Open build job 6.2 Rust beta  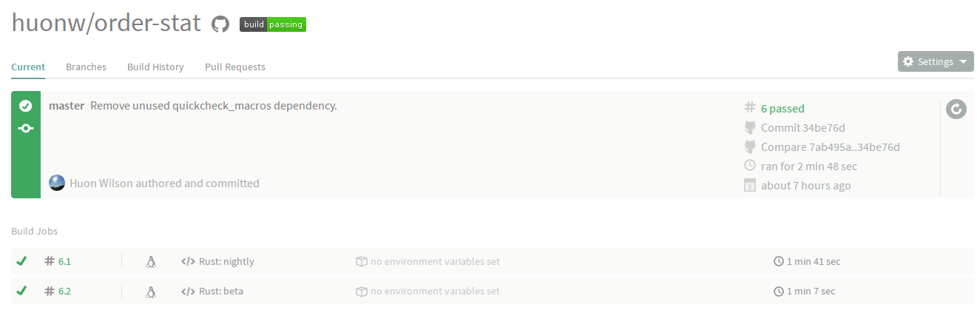(493, 291)
